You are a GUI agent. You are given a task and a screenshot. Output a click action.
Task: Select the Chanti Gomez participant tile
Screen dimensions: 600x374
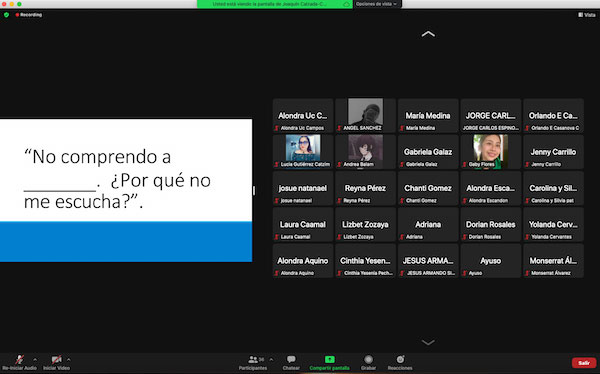428,188
